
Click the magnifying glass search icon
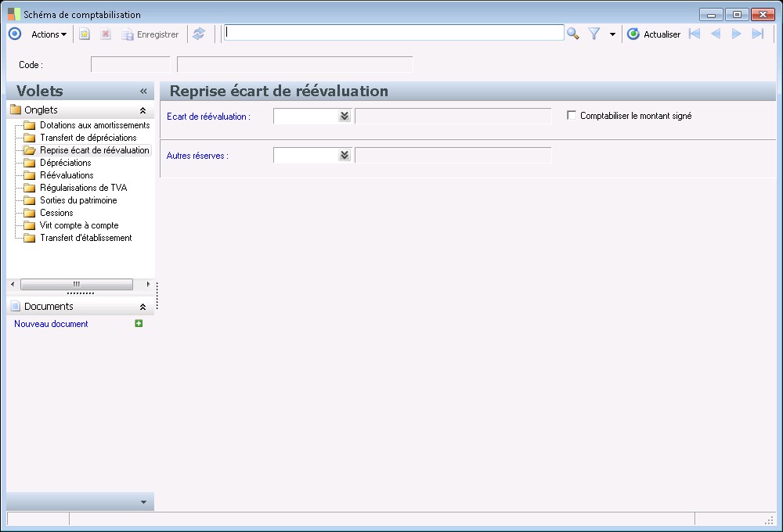point(573,34)
